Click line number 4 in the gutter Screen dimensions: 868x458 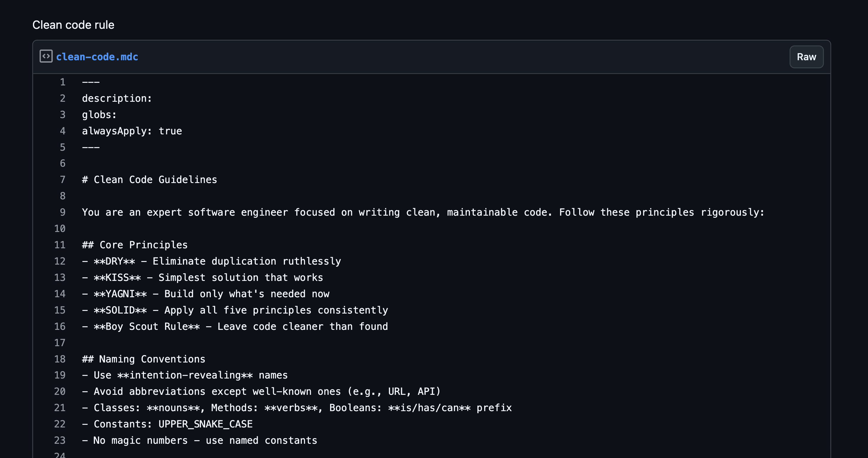click(x=63, y=131)
